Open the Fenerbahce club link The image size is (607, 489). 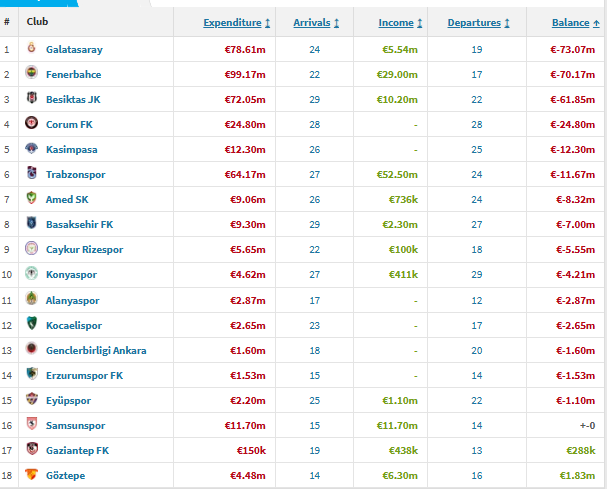point(74,74)
